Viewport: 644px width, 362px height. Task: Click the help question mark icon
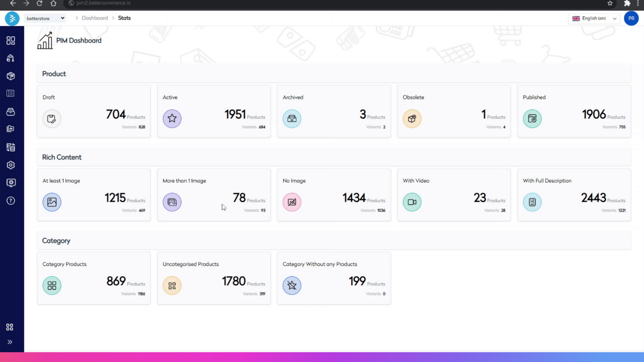coord(11,201)
